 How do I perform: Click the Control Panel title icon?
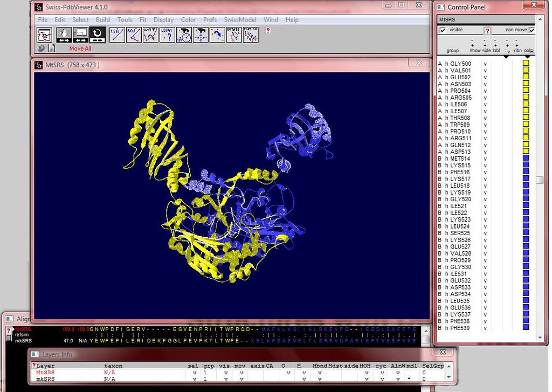pos(441,7)
